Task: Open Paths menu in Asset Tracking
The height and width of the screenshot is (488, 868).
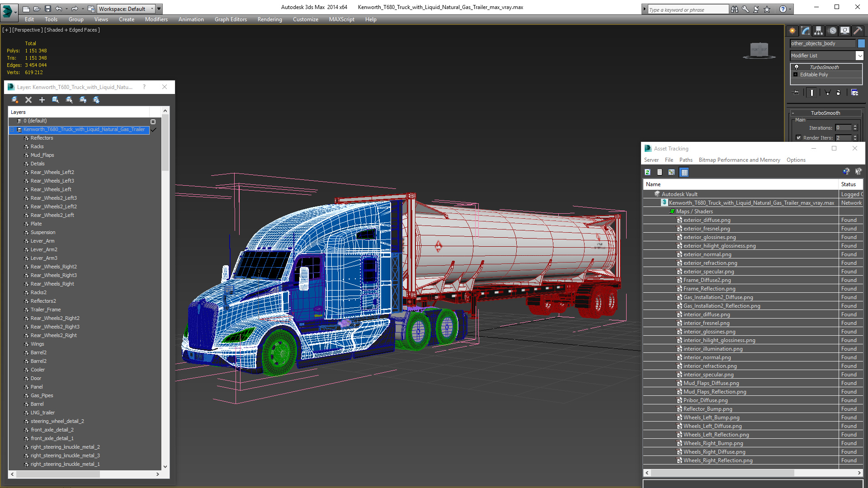Action: tap(686, 160)
